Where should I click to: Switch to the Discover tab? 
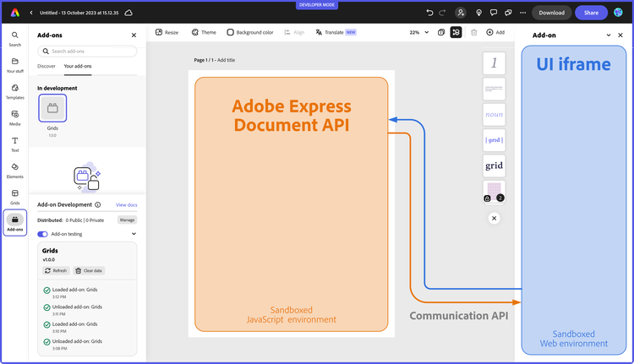pos(46,66)
